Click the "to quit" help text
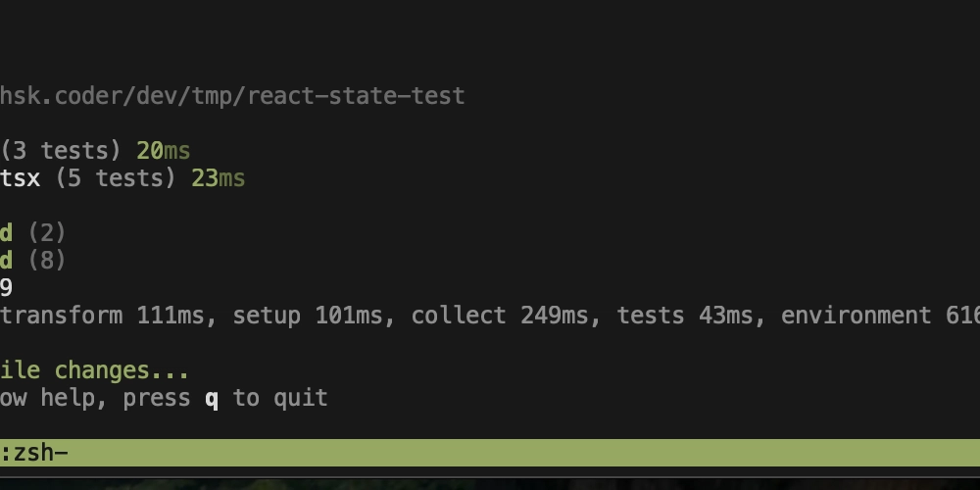This screenshot has height=490, width=980. tap(280, 398)
